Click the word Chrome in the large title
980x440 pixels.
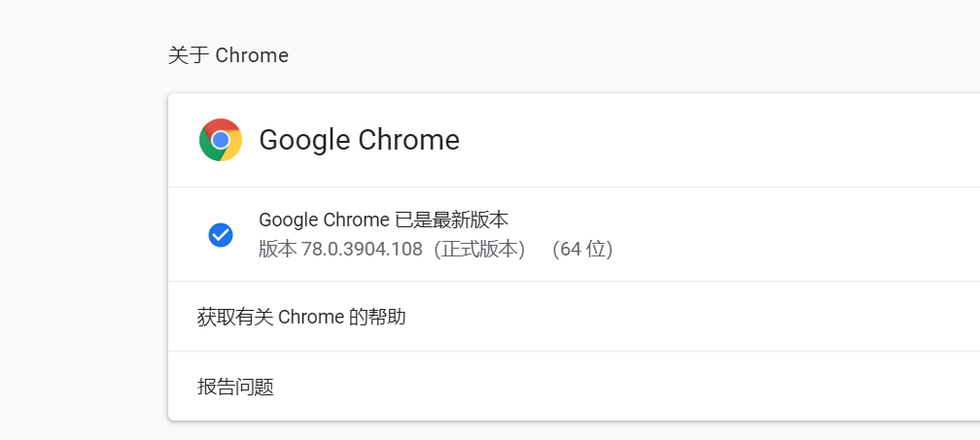[409, 140]
